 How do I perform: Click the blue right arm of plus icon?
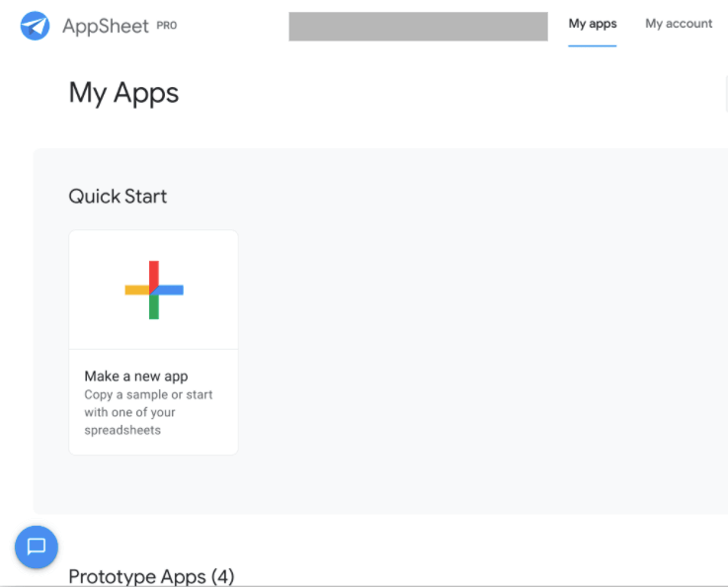(172, 290)
